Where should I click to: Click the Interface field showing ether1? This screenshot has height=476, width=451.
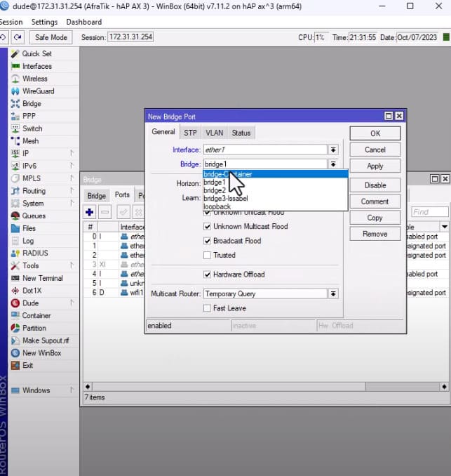265,150
